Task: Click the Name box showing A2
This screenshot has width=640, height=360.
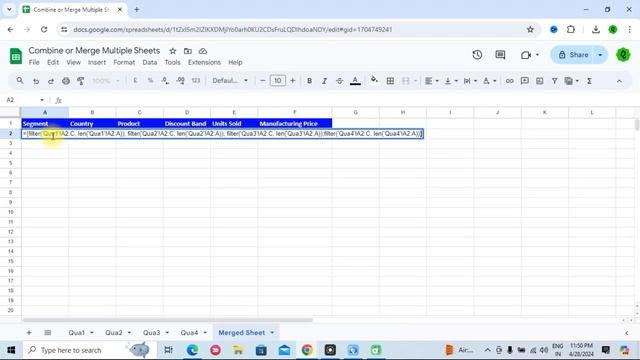Action: click(24, 100)
